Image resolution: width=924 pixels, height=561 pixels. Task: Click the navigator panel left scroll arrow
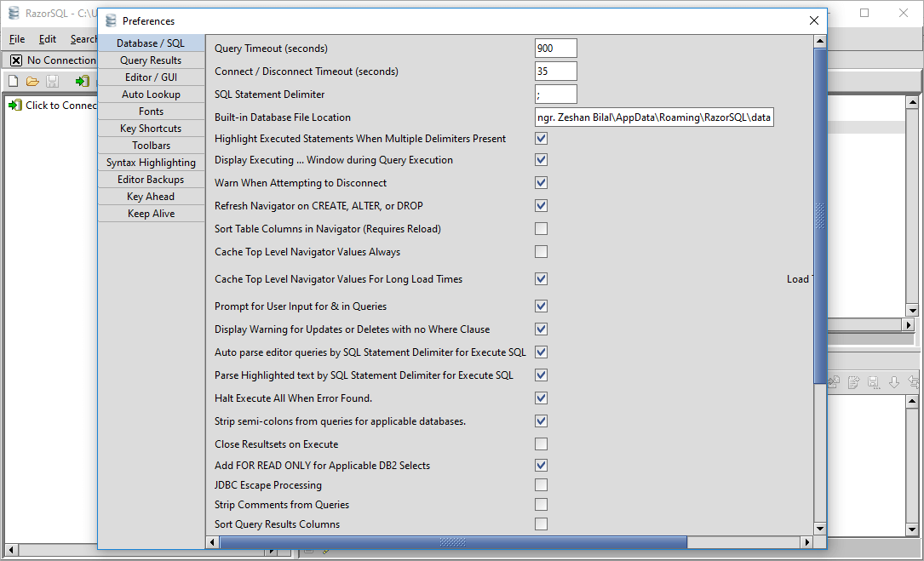[10, 550]
